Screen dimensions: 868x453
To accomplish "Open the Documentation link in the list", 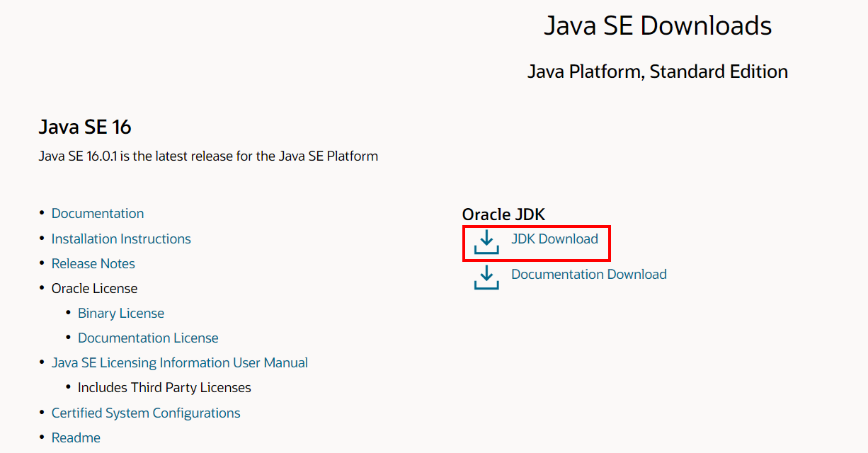I will (98, 214).
